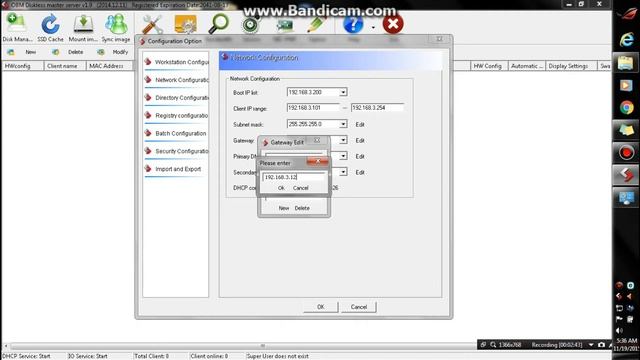Click Modify in the main window toolbar

click(120, 52)
